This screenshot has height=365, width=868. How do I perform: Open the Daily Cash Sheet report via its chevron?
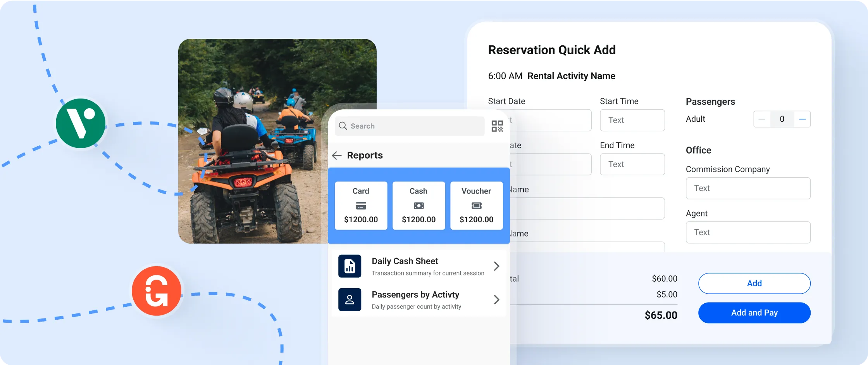pos(497,266)
